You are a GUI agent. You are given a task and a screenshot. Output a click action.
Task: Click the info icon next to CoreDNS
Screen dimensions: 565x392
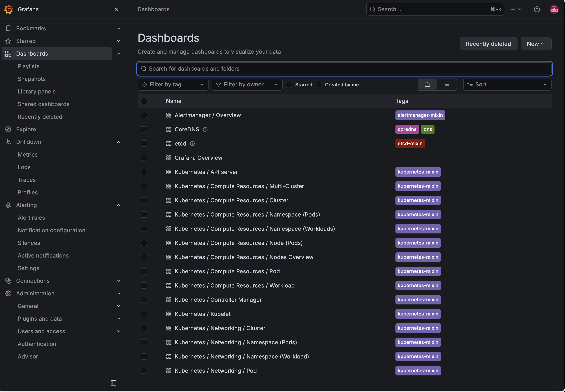click(x=205, y=129)
